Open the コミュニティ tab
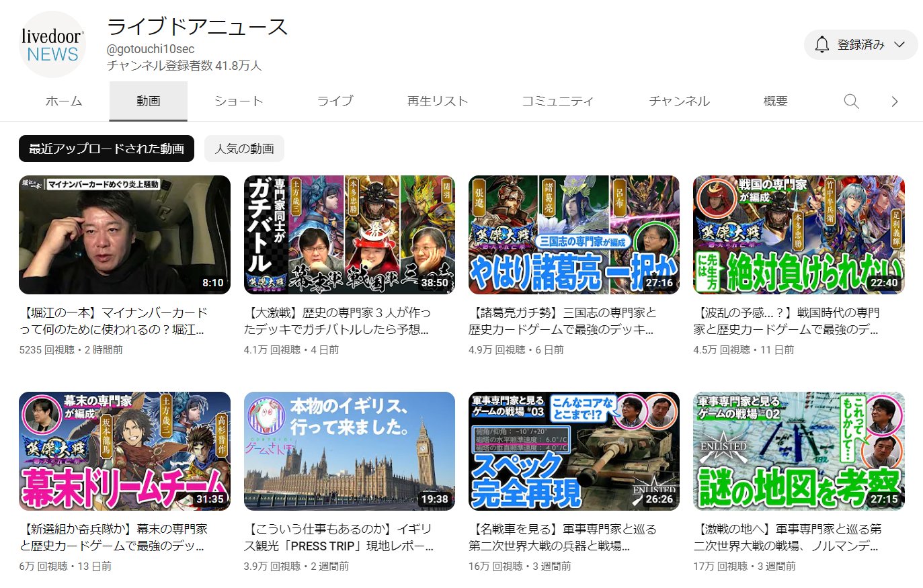923x588 pixels. (x=558, y=101)
